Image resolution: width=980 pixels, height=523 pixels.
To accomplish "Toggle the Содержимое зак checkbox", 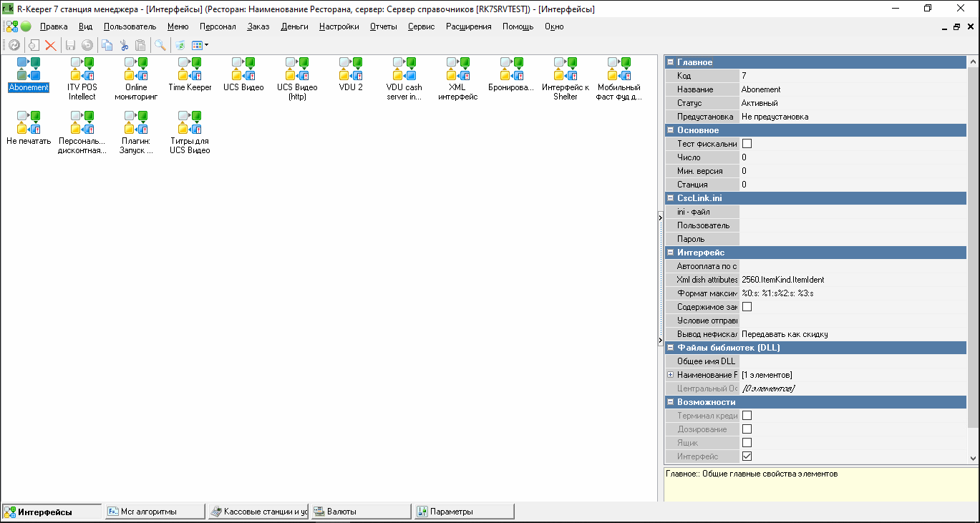I will (x=747, y=307).
